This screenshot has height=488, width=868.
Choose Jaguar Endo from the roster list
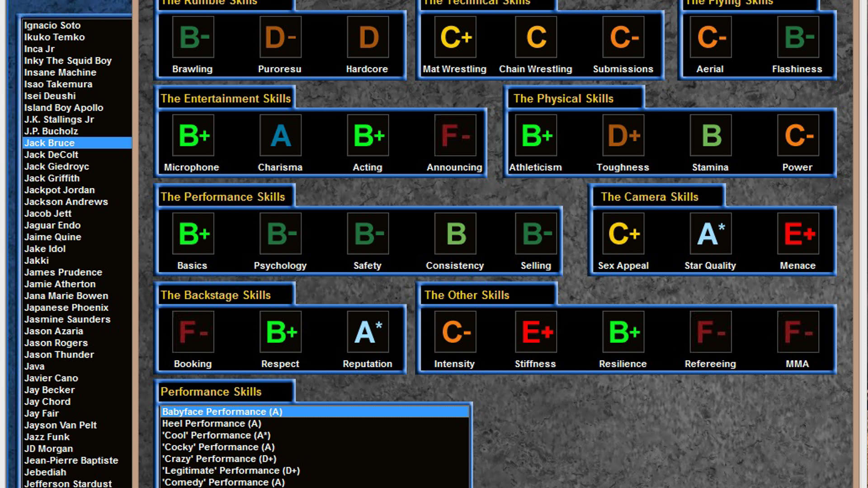pos(77,225)
